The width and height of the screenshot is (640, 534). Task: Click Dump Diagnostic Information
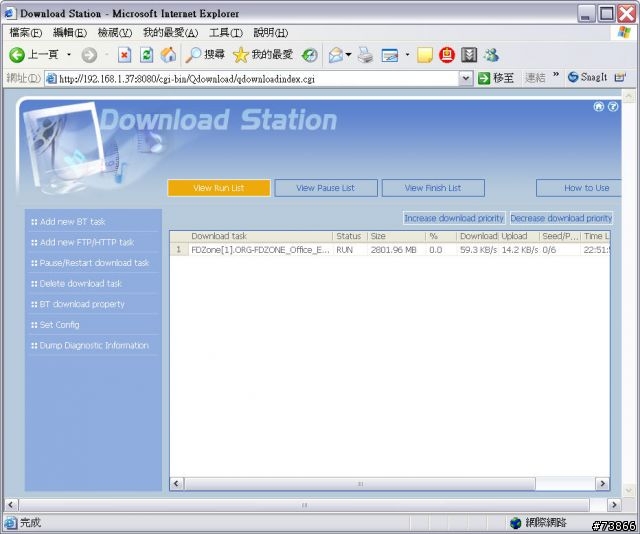tap(94, 345)
